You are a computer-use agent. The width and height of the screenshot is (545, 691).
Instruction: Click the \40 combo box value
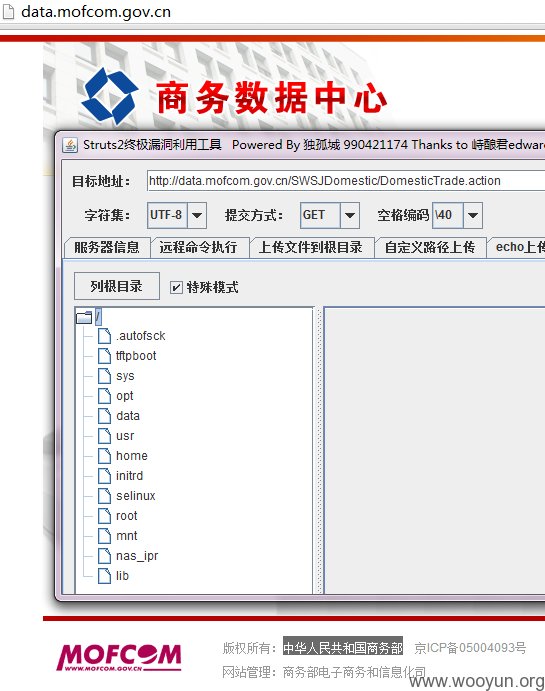click(x=448, y=215)
